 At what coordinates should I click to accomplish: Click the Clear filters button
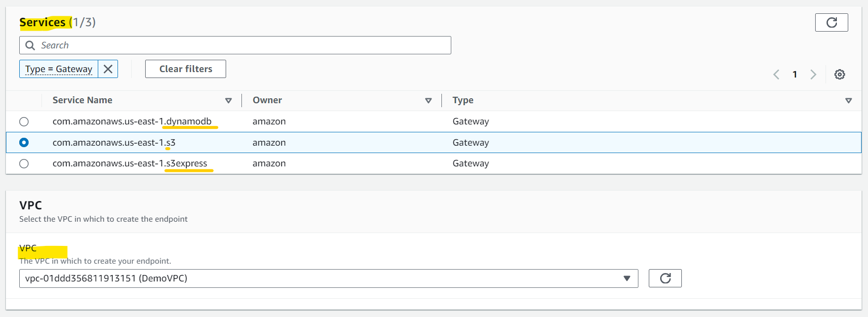(x=186, y=69)
